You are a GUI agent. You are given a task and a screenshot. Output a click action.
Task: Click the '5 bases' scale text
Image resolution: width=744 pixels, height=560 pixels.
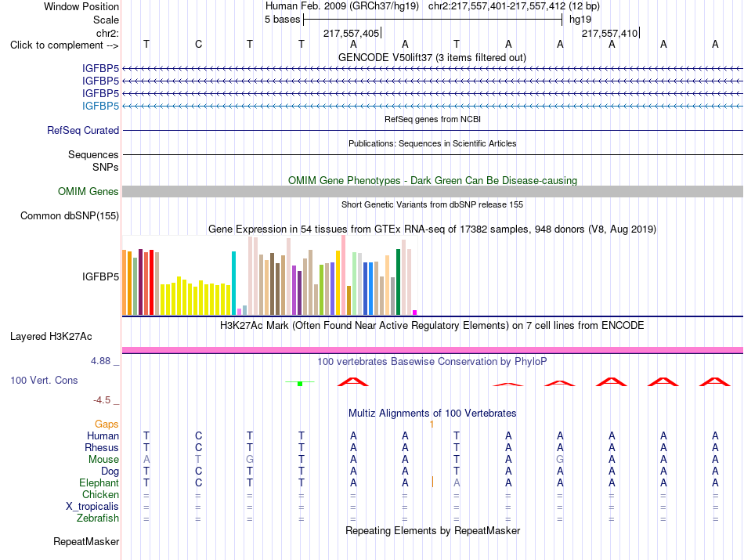click(x=282, y=20)
